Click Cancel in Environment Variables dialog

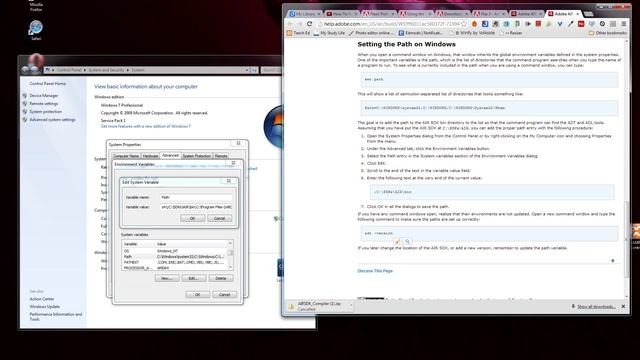(x=224, y=294)
